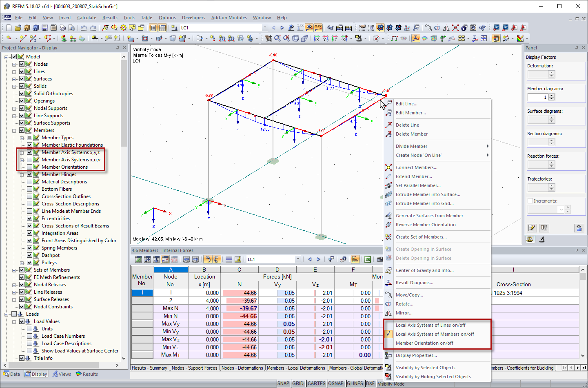Open the Views navigator icon tab
Image resolution: width=588 pixels, height=388 pixels.
[62, 374]
